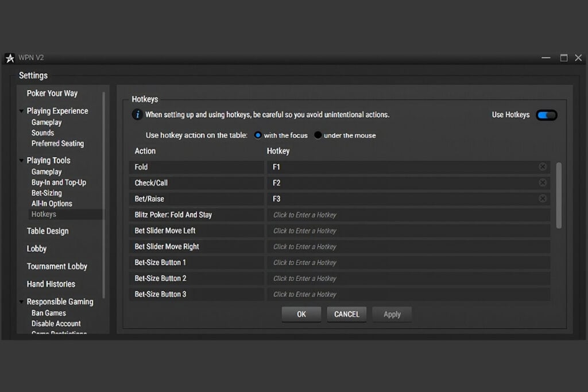Clear the Bet/Raise hotkey F3
This screenshot has height=392, width=588.
point(542,199)
